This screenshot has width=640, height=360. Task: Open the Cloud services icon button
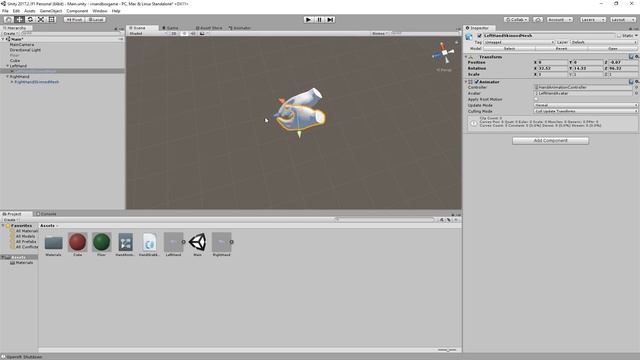538,20
